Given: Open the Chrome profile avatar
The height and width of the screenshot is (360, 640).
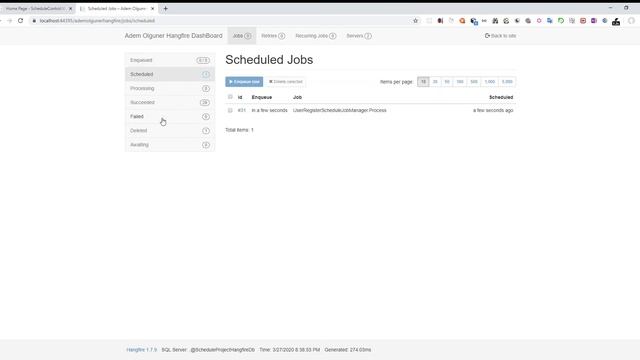Looking at the screenshot, I should click(631, 21).
